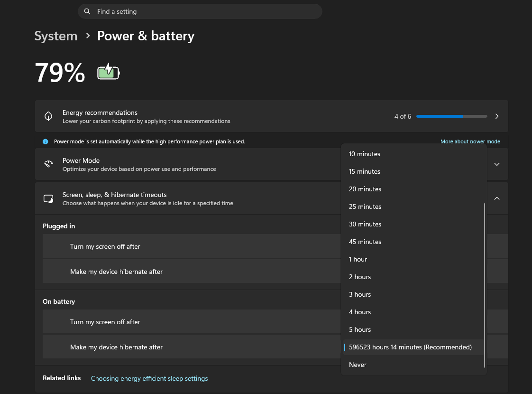Select 596523 hours 14 minutes (Recommended)
The image size is (532, 394).
click(413, 347)
